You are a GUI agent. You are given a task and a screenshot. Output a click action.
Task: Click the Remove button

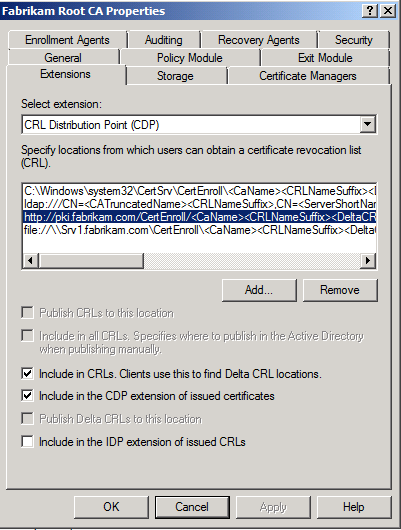coord(340,290)
